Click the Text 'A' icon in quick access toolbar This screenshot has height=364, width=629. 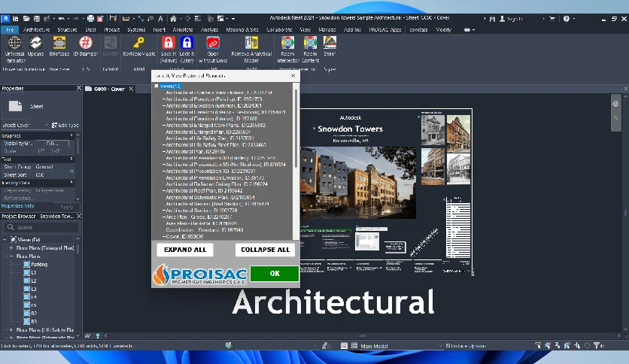(160, 19)
